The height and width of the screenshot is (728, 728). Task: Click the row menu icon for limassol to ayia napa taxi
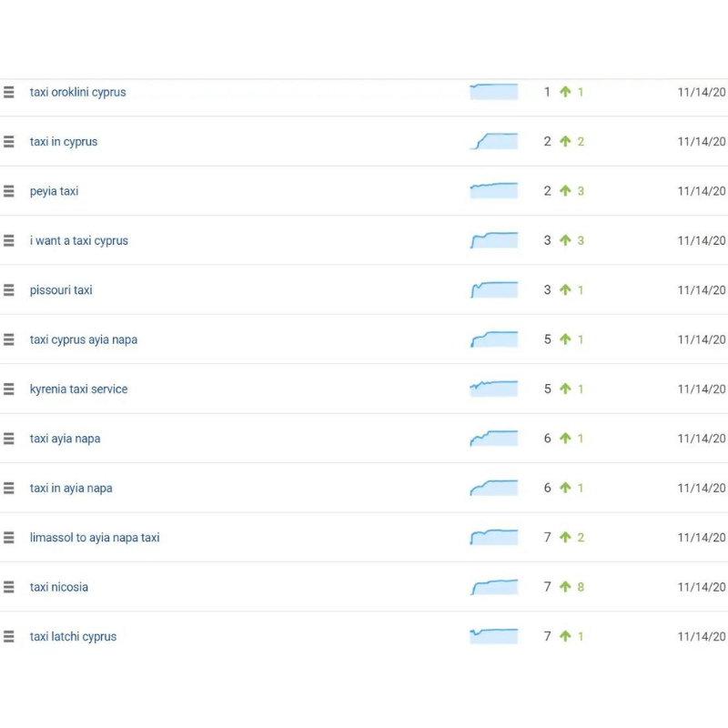[x=9, y=538]
